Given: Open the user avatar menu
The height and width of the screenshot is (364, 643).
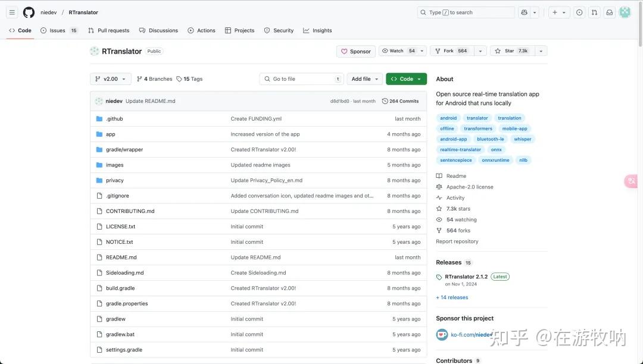Looking at the screenshot, I should point(625,12).
